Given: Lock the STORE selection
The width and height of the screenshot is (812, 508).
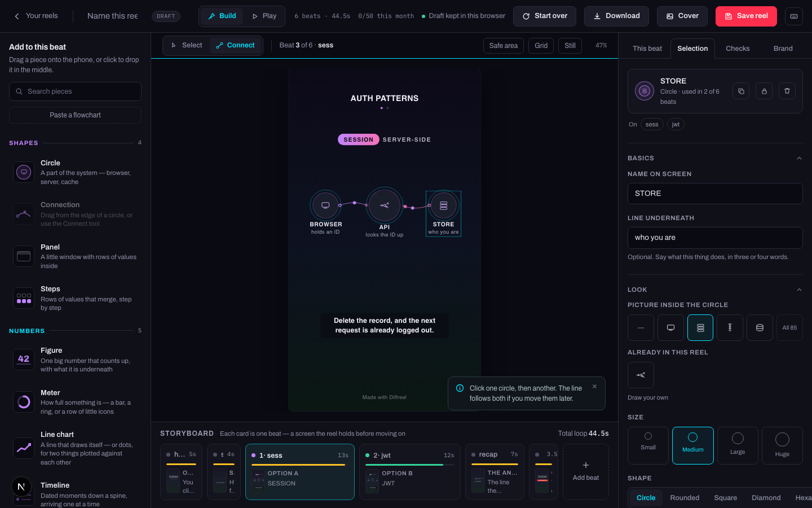Looking at the screenshot, I should [764, 91].
